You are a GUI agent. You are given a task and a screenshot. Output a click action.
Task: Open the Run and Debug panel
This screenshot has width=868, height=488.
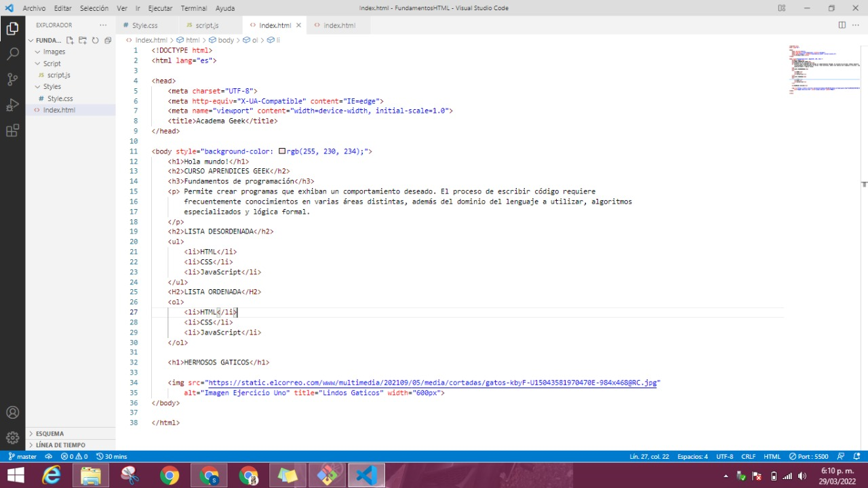click(x=12, y=105)
